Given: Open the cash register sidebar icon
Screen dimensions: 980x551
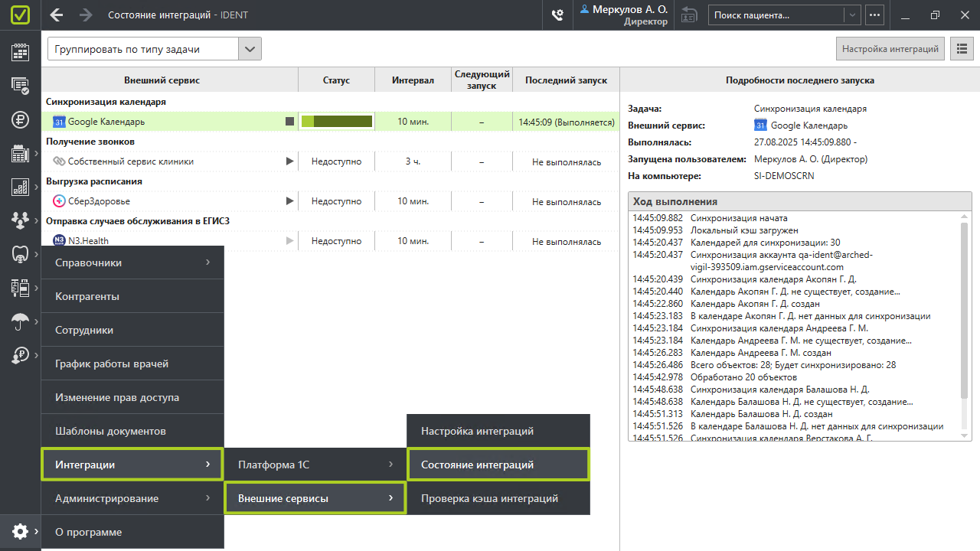Looking at the screenshot, I should click(20, 153).
